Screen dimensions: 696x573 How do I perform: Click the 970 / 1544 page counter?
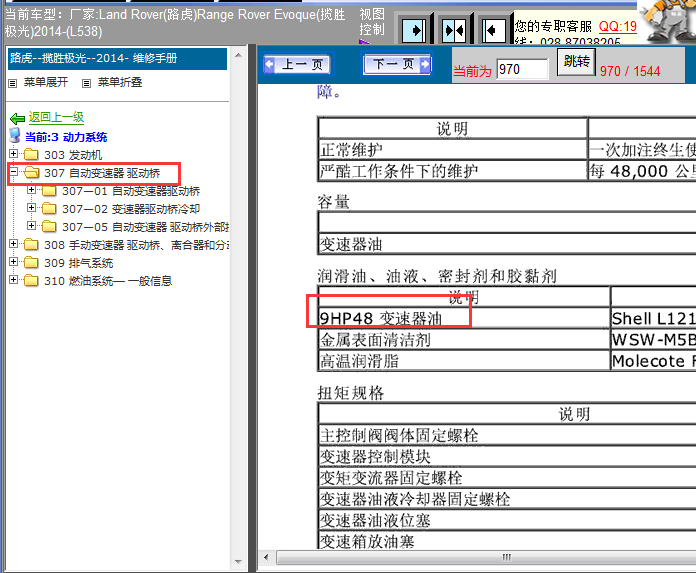(630, 71)
